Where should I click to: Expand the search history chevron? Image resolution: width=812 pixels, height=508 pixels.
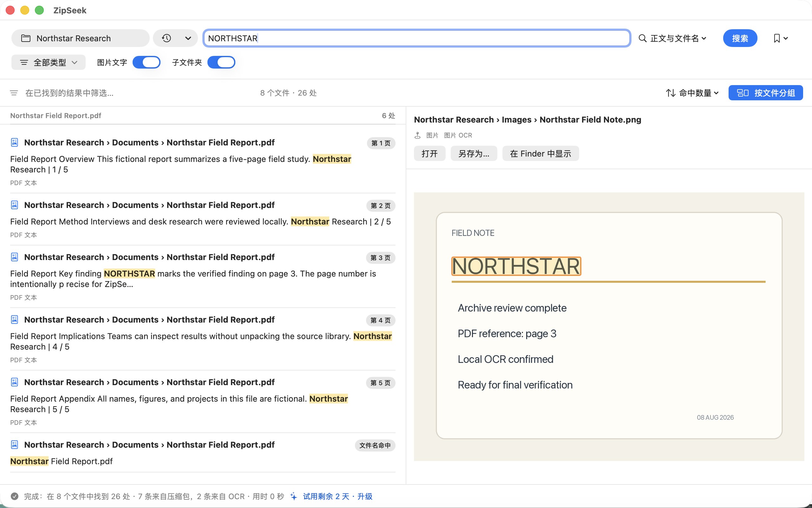pos(188,38)
